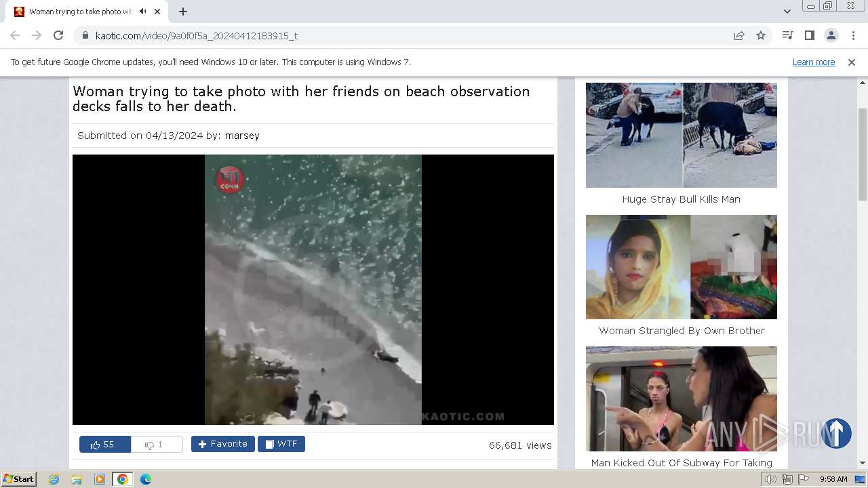Click the browser back arrow
868x488 pixels.
[15, 35]
